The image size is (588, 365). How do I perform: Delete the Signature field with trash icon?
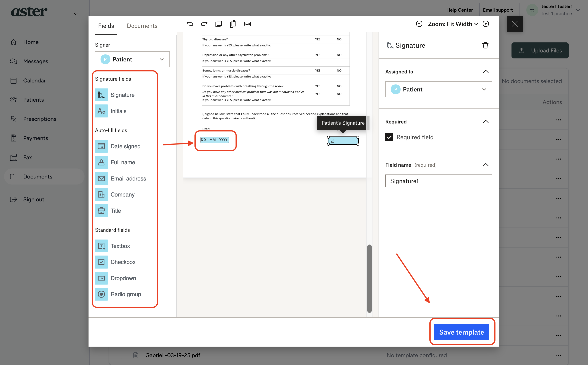click(x=485, y=45)
